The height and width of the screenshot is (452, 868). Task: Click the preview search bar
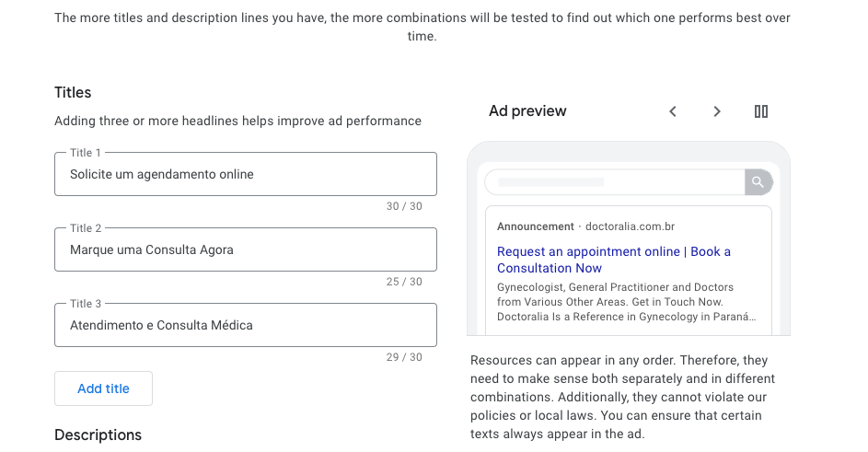click(615, 181)
